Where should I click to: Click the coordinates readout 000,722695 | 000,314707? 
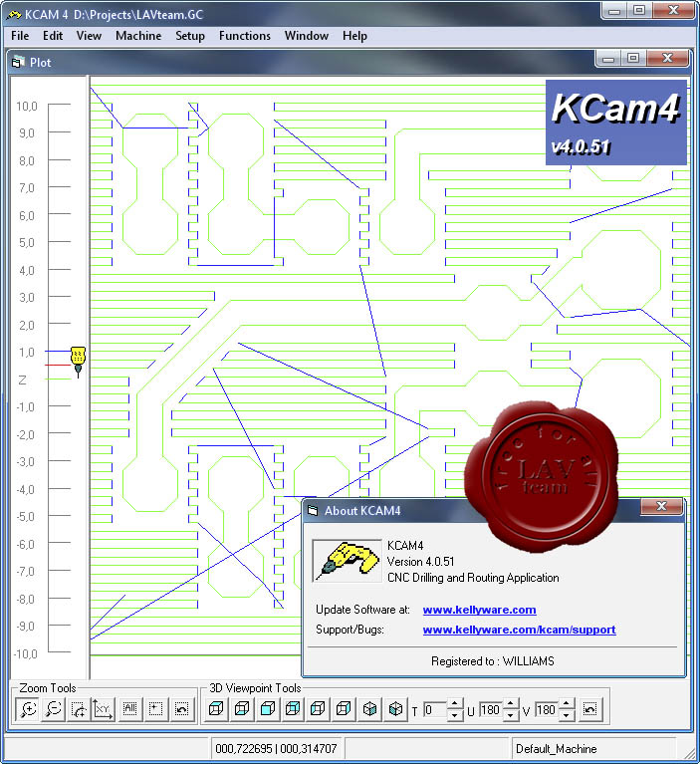point(276,749)
